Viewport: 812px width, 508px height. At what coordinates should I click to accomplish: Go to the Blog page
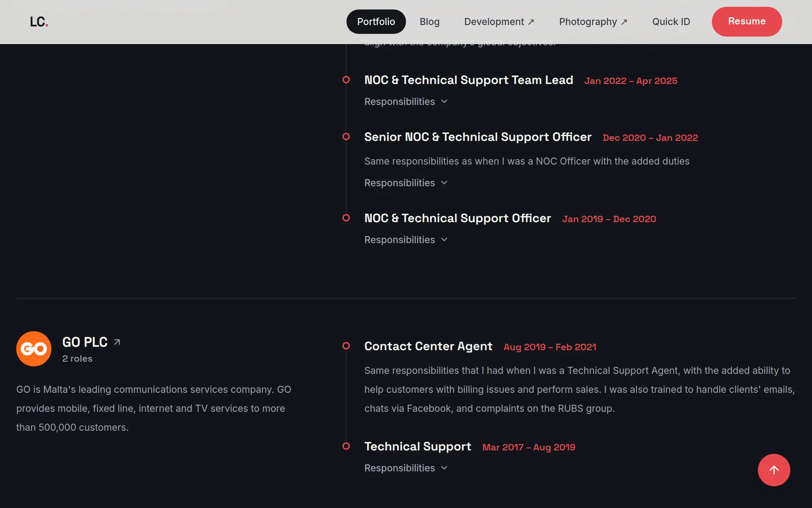(x=429, y=22)
